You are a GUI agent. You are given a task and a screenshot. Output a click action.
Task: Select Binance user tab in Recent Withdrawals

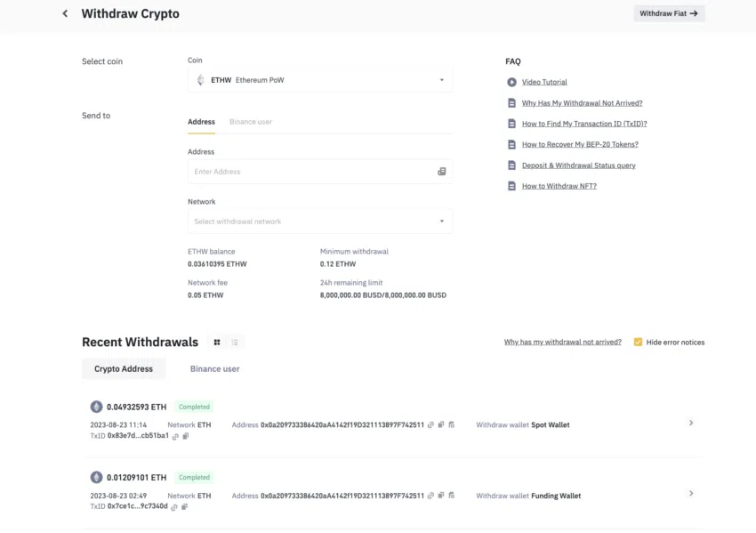214,369
